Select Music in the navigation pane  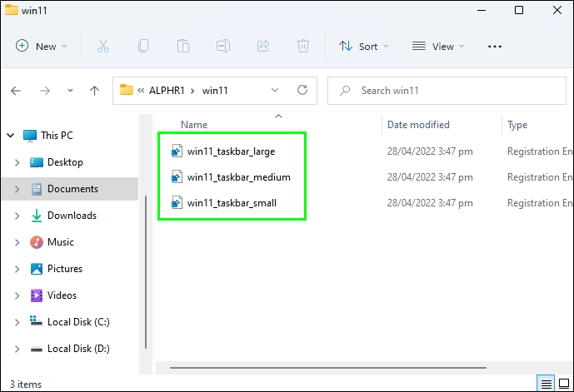point(61,242)
